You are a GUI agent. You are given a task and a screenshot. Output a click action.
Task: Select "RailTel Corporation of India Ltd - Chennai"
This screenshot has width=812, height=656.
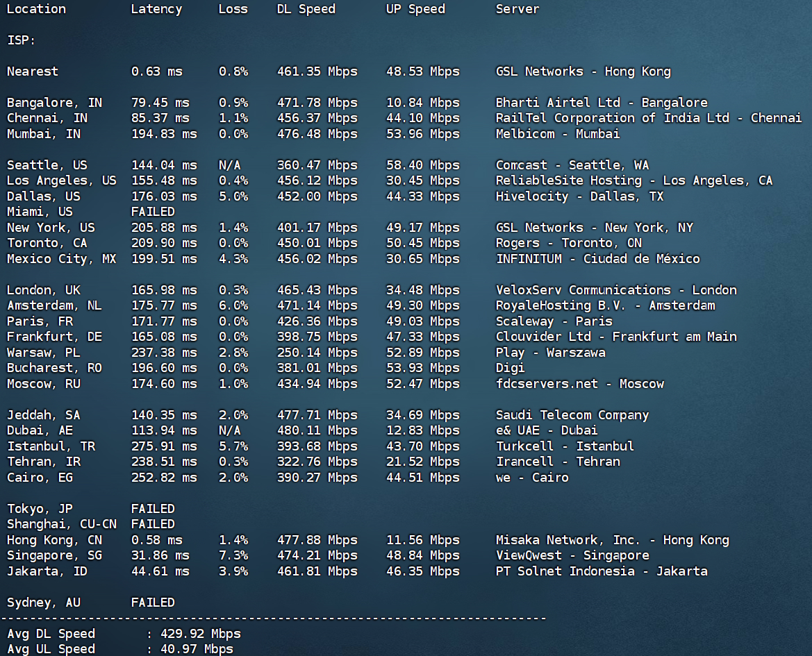tap(648, 118)
